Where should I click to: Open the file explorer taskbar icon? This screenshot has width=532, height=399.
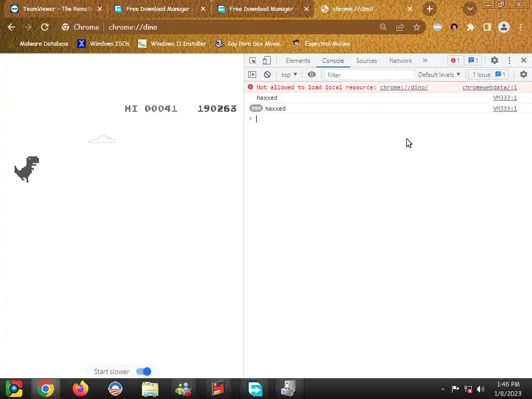pos(150,389)
